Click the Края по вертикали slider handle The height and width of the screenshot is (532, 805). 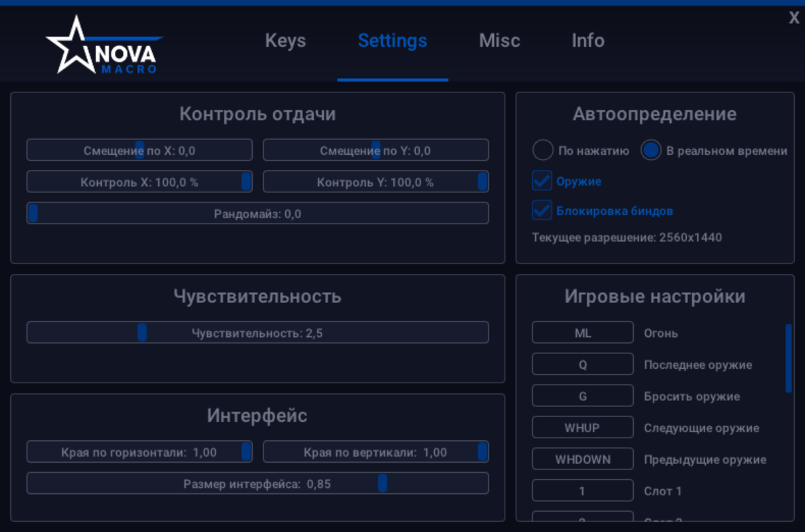pyautogui.click(x=480, y=450)
